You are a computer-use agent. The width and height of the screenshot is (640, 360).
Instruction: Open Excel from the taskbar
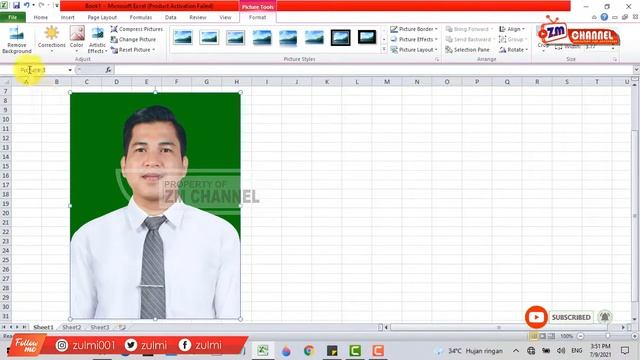click(x=262, y=350)
